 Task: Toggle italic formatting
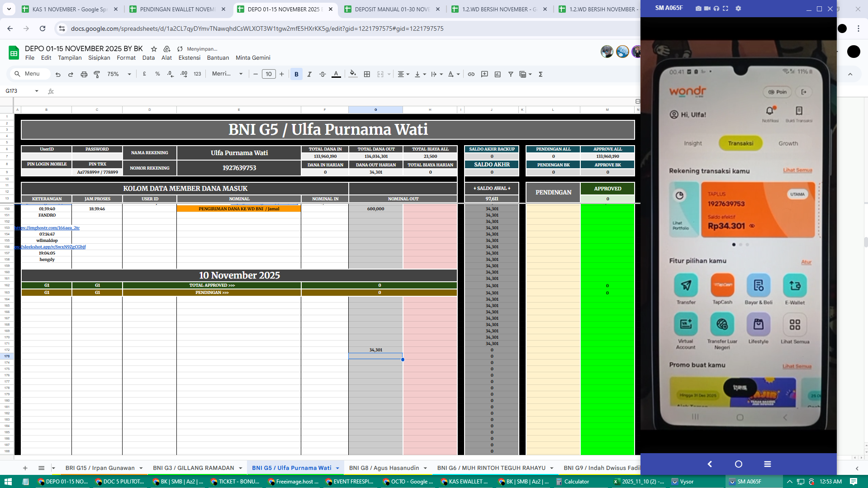click(x=309, y=74)
